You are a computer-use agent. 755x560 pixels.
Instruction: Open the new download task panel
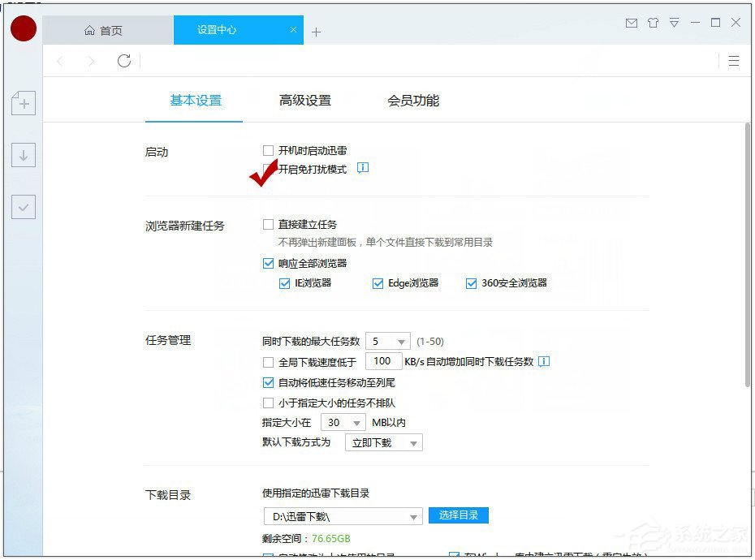[x=23, y=103]
